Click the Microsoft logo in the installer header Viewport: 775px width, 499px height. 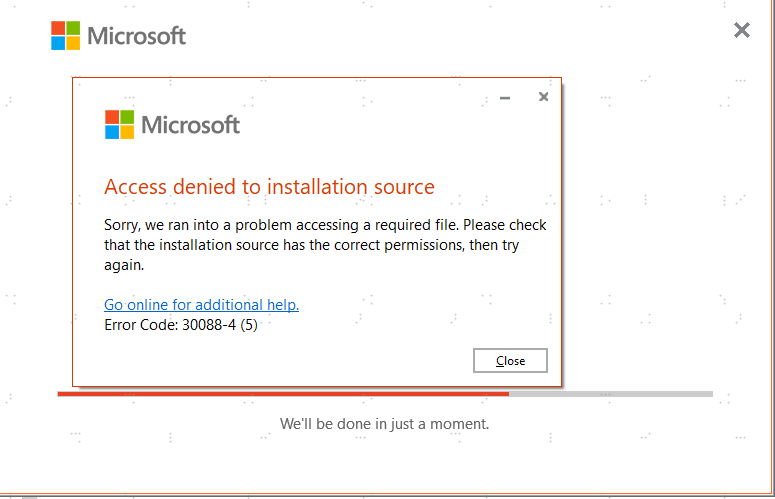point(66,36)
